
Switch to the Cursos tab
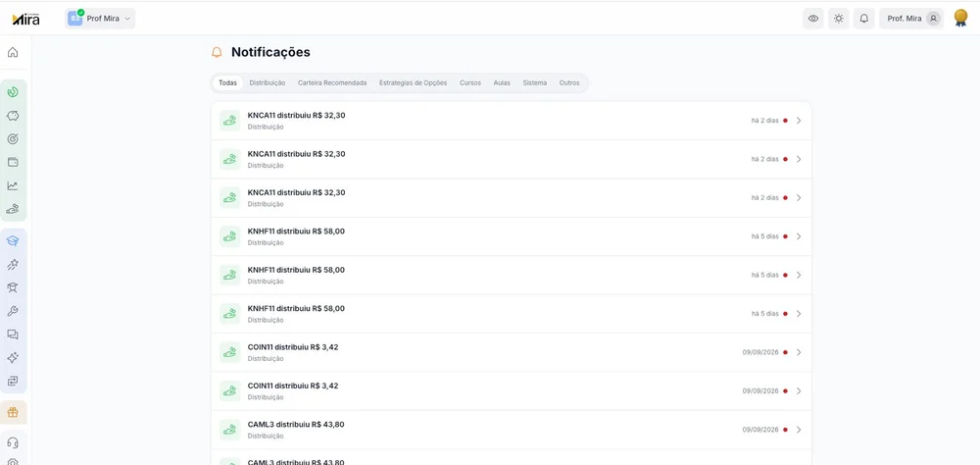click(470, 82)
